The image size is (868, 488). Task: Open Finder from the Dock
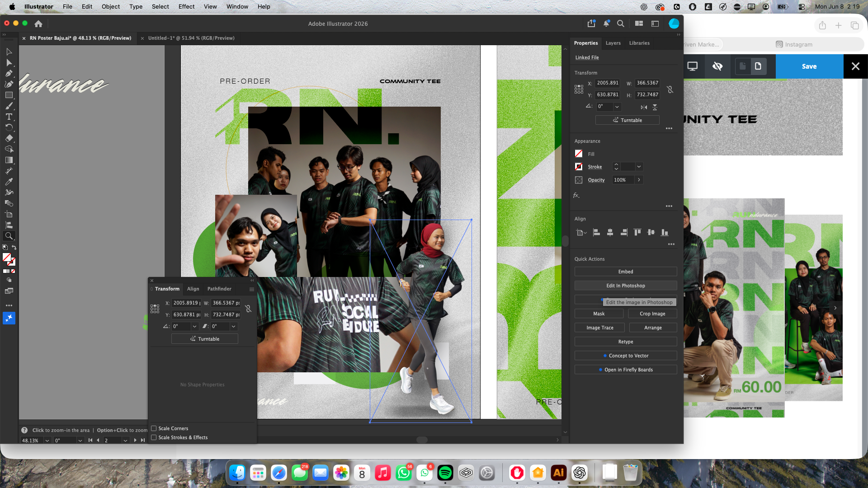237,473
